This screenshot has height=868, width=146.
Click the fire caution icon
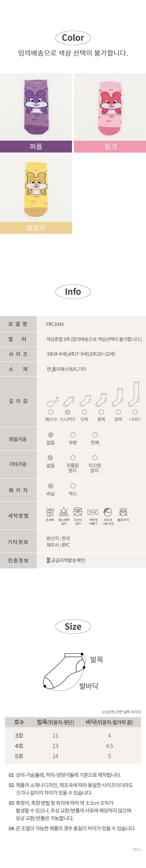(123, 512)
